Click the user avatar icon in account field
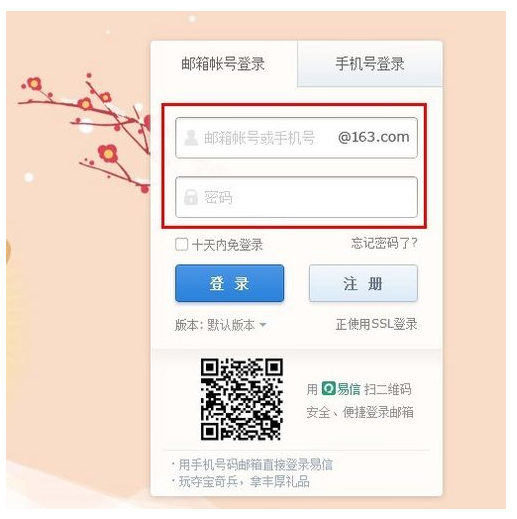Screen dimensions: 517x519 click(191, 138)
